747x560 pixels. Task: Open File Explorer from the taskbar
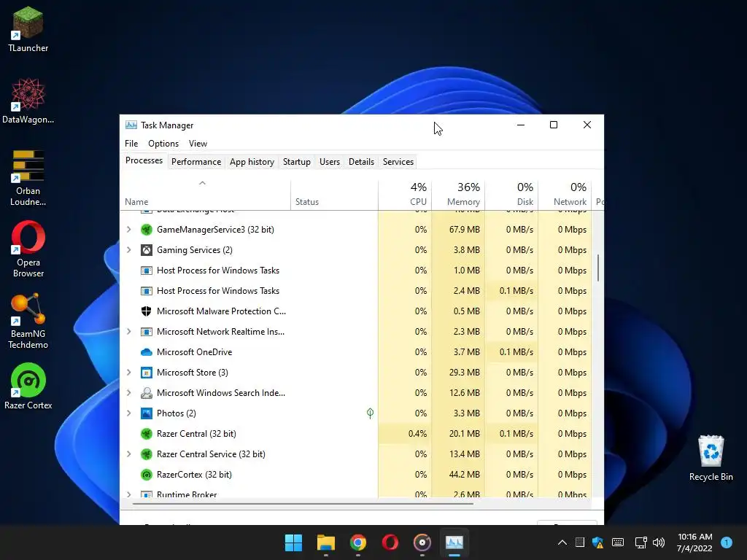click(326, 542)
